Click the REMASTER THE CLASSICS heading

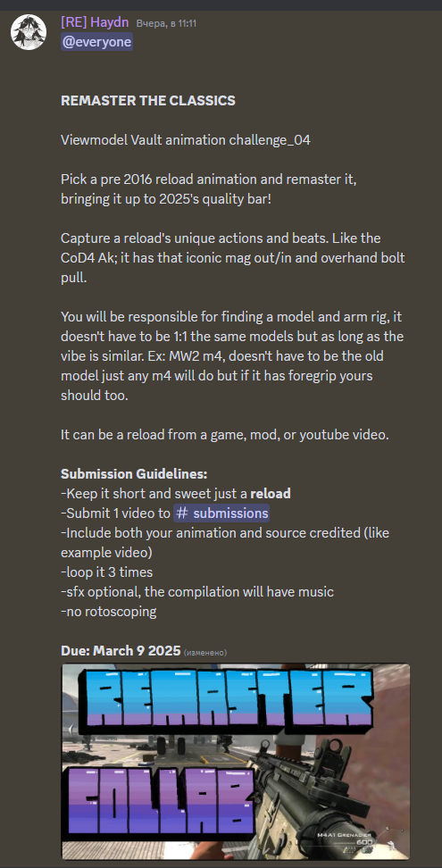(147, 100)
